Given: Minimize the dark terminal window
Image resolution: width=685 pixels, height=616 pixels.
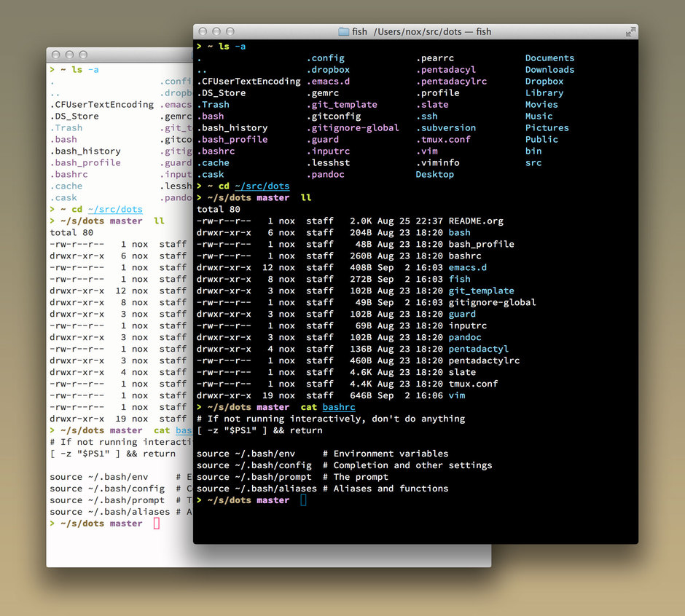Looking at the screenshot, I should (x=216, y=31).
